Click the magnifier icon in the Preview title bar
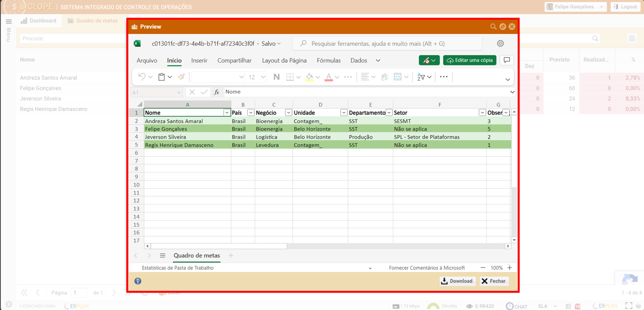Viewport: 644px width, 310px height. click(x=493, y=27)
